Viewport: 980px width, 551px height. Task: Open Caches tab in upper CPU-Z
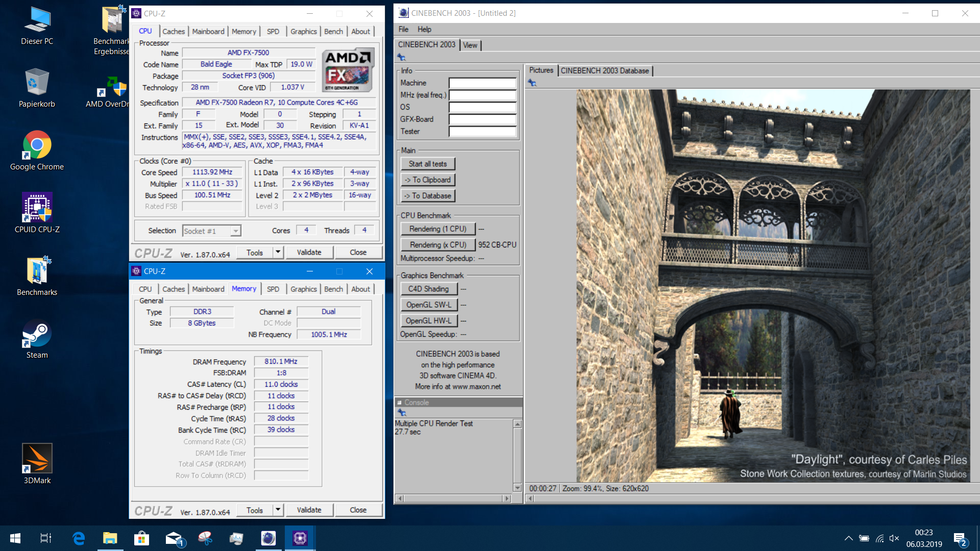[x=174, y=31]
